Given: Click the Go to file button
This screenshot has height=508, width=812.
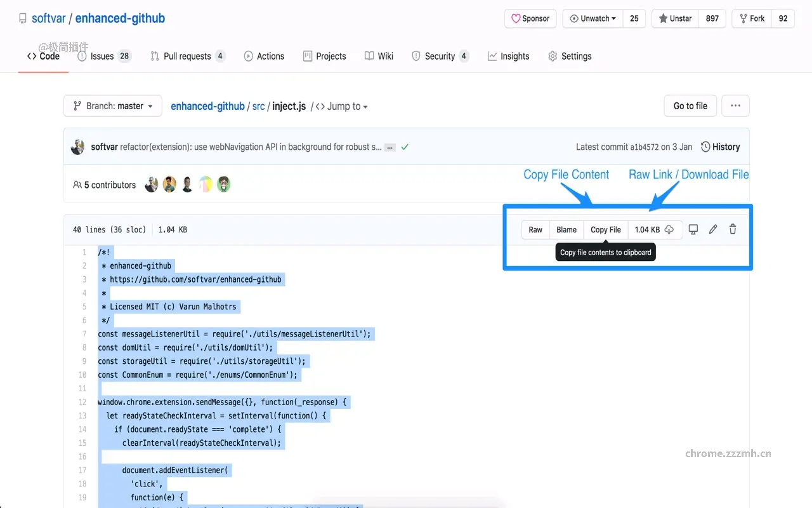Looking at the screenshot, I should click(690, 105).
